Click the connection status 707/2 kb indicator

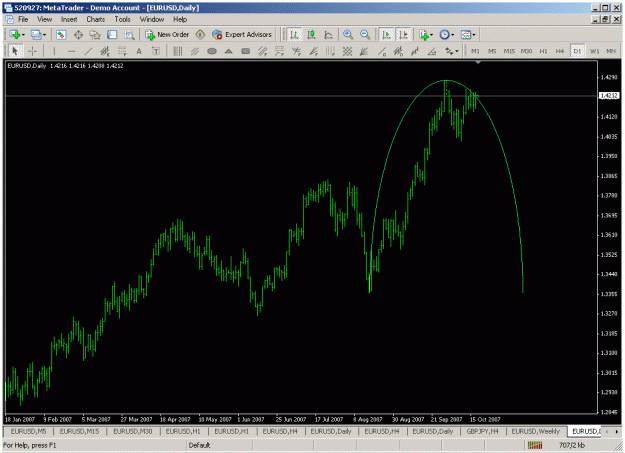tap(557, 445)
